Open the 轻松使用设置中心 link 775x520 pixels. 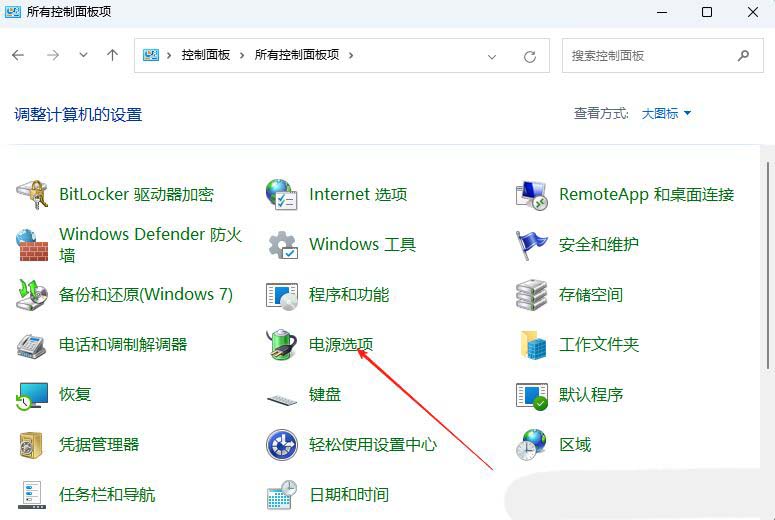coord(373,444)
